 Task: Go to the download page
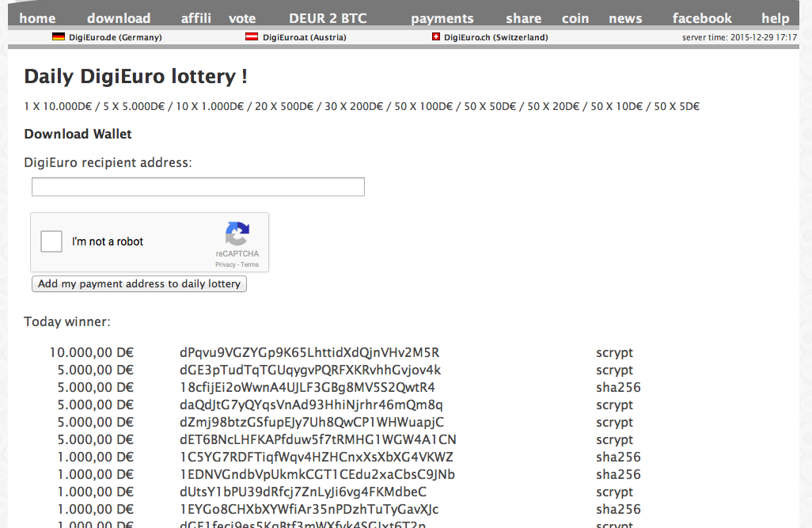[x=119, y=18]
